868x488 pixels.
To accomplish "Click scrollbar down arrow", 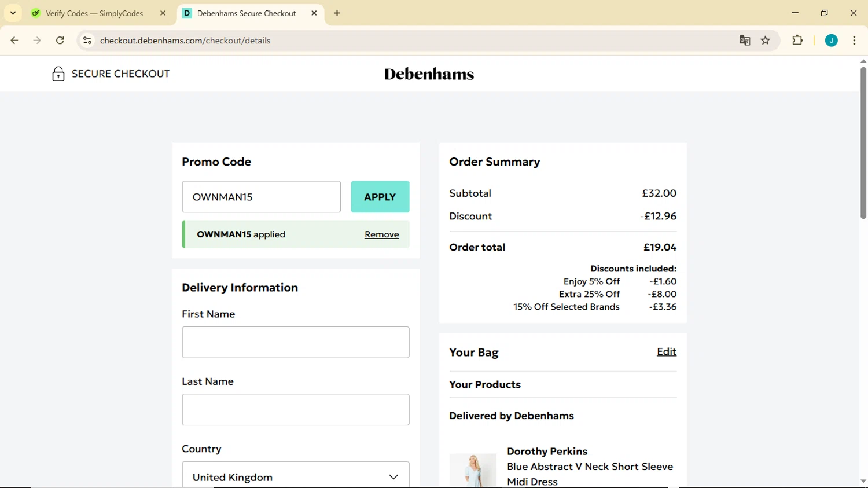I will point(863,481).
